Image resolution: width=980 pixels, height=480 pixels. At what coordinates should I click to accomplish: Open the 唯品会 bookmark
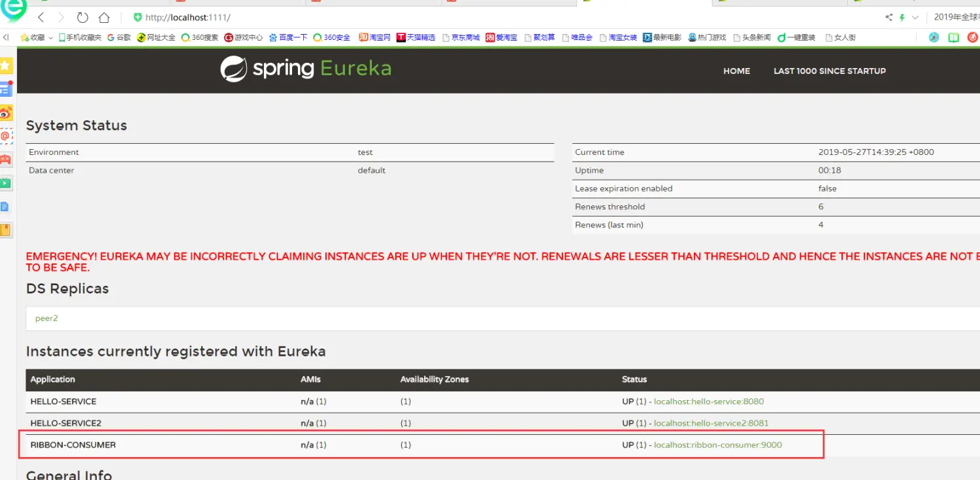(x=577, y=37)
